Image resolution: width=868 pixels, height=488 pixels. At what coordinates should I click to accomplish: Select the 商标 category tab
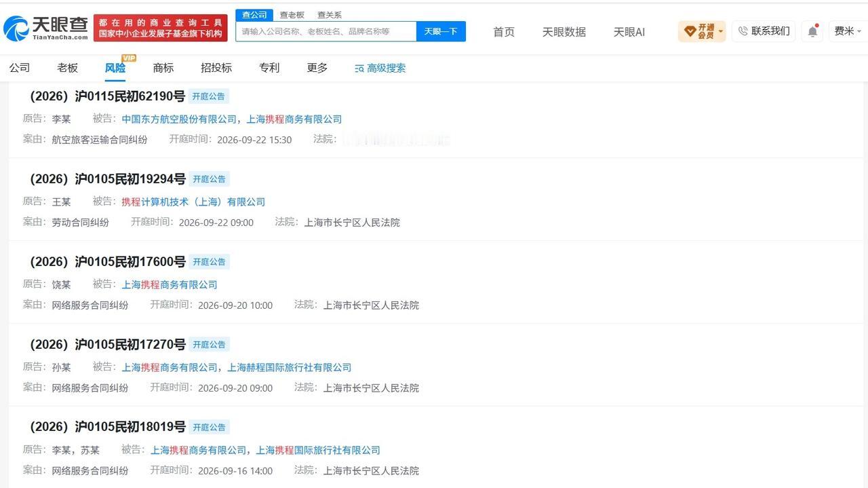[163, 68]
